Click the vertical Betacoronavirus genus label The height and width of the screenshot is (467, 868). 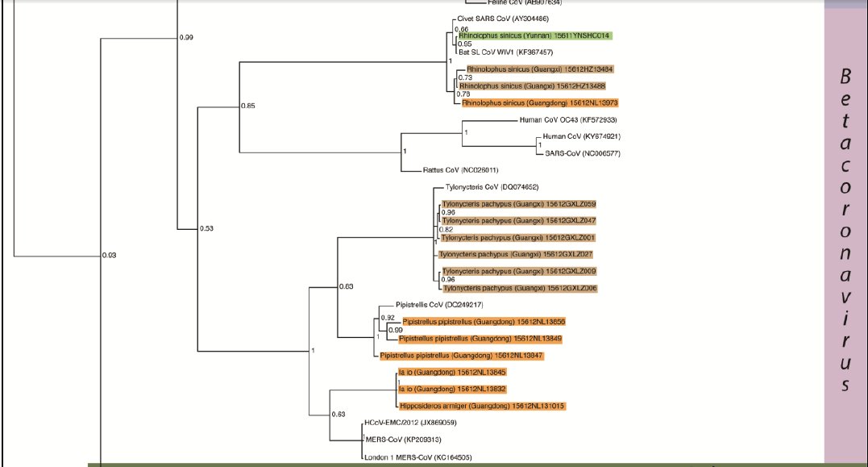coord(845,230)
